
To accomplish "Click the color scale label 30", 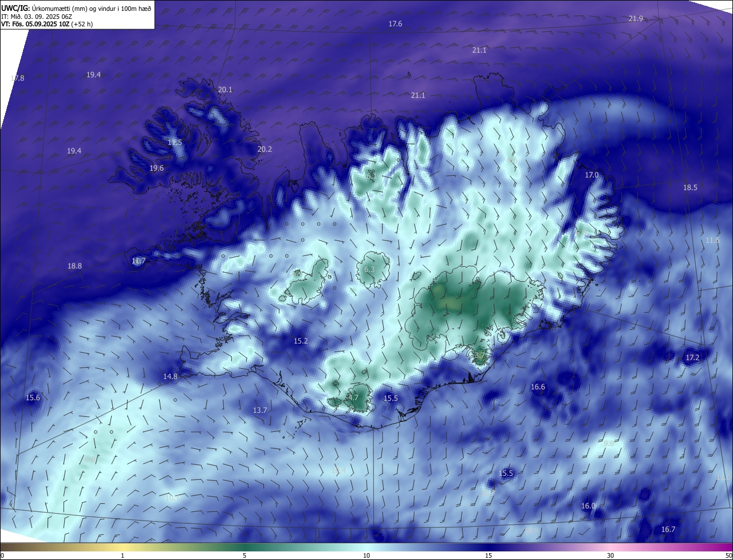I will click(610, 555).
